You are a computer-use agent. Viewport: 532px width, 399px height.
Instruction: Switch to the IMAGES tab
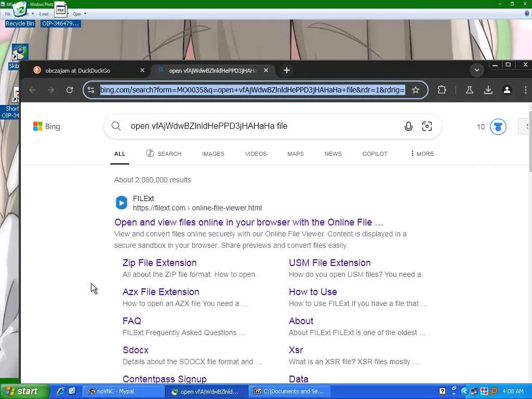click(213, 154)
